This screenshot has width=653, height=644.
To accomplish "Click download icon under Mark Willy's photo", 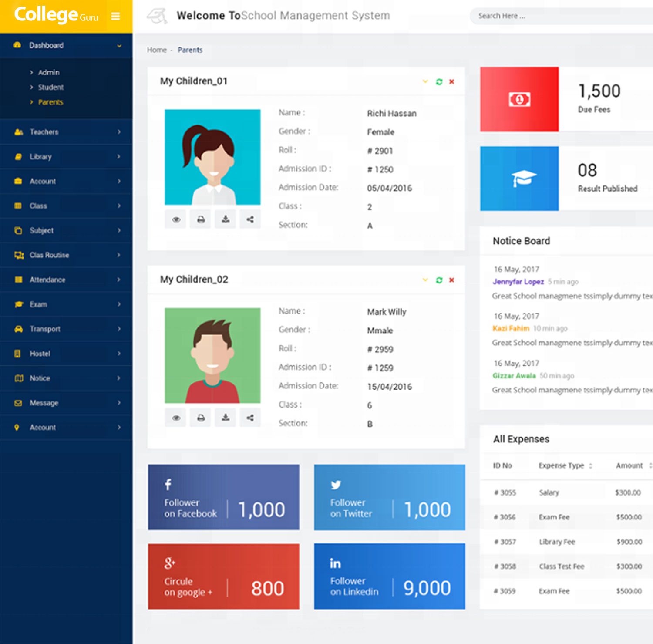I will 226,418.
